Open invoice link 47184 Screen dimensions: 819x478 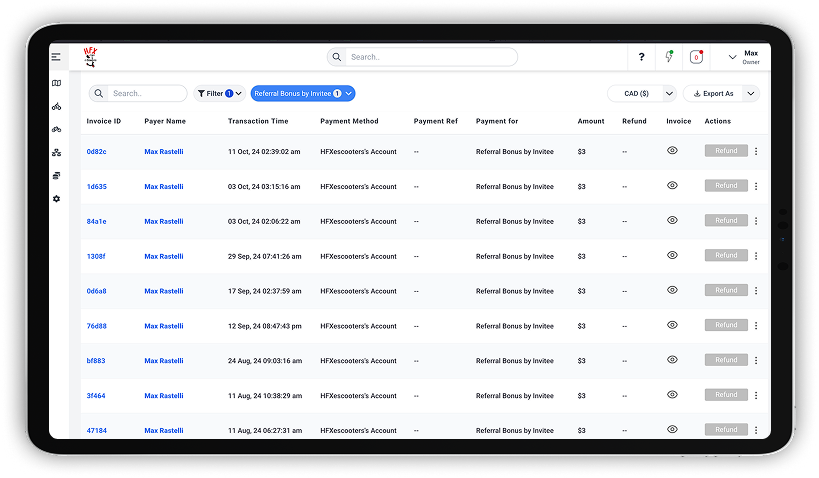click(97, 430)
